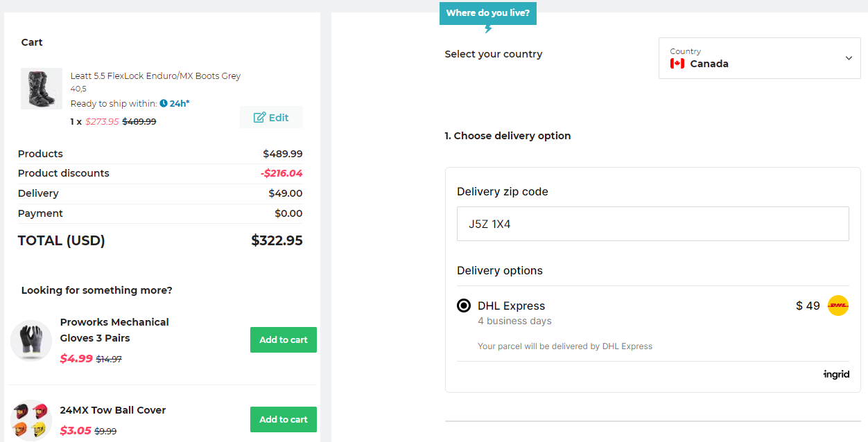Image resolution: width=868 pixels, height=442 pixels.
Task: Add Proworks Mechanical Gloves to cart
Action: coord(284,340)
